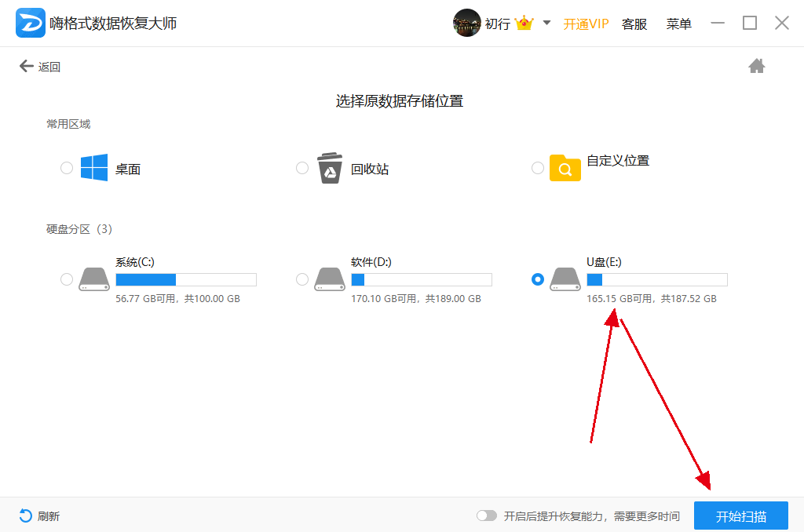Click the 软件(D:) label
The width and height of the screenshot is (804, 532).
371,262
